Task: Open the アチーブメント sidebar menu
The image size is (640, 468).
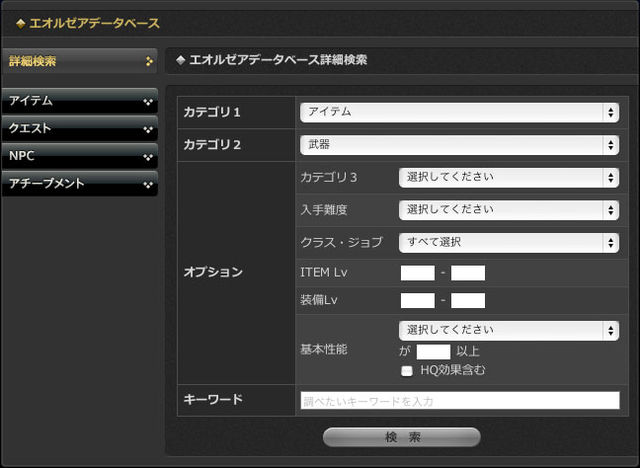Action: click(80, 184)
